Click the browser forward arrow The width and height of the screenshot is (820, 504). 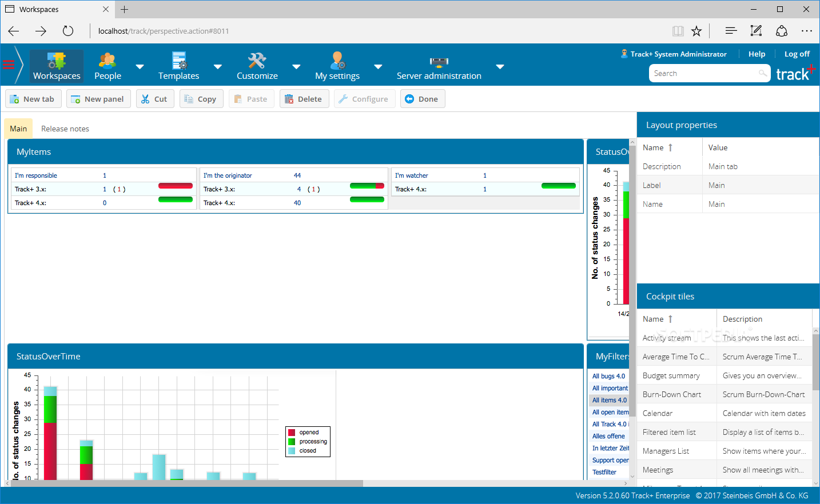[x=41, y=31]
